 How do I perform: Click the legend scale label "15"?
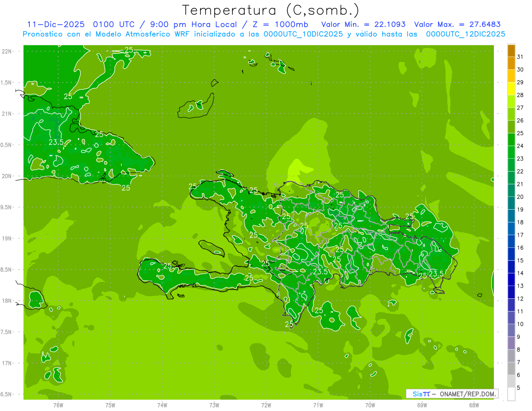520,261
